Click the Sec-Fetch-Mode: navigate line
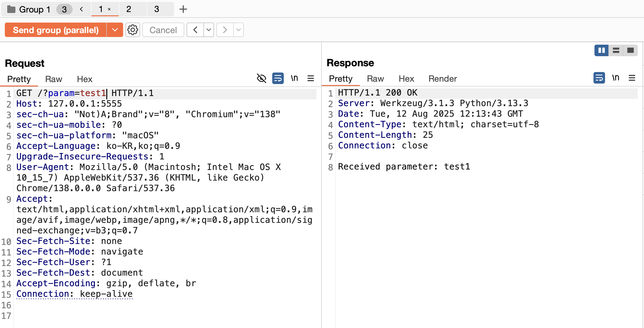This screenshot has height=328, width=644. [x=80, y=252]
